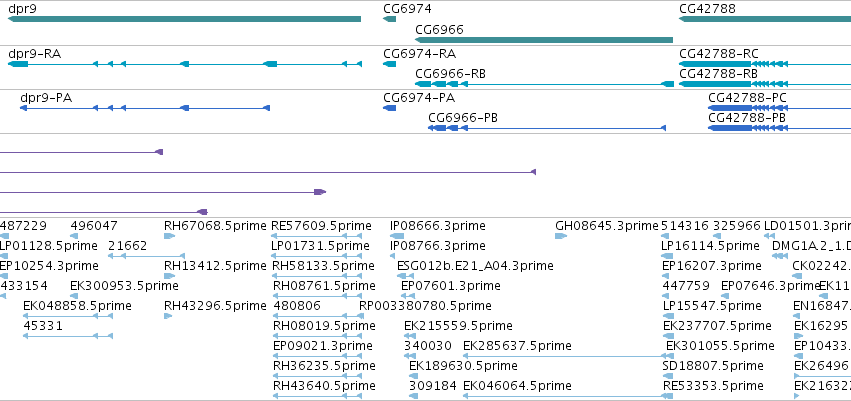Open EST EP07646.3prime
The height and width of the screenshot is (401, 851).
[x=770, y=285]
